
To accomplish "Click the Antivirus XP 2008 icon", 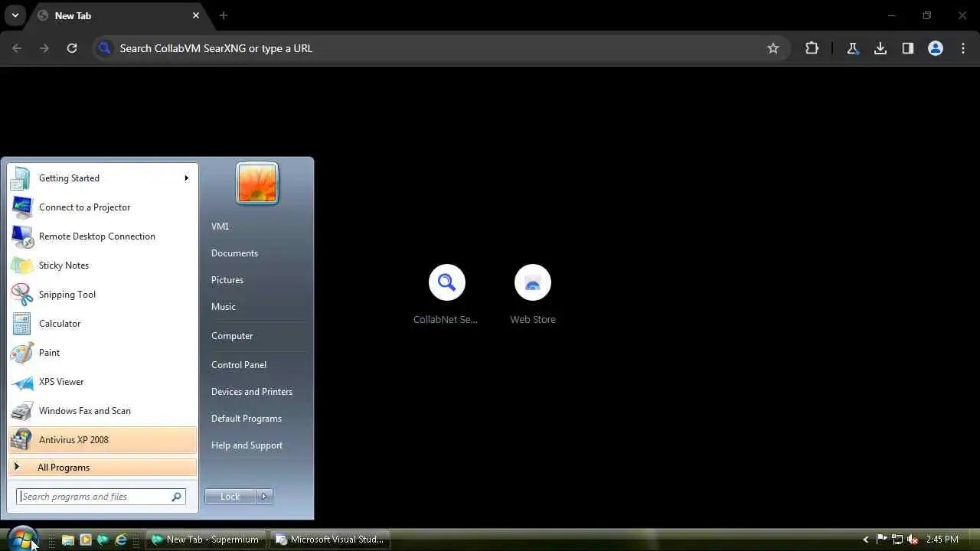I will tap(22, 440).
